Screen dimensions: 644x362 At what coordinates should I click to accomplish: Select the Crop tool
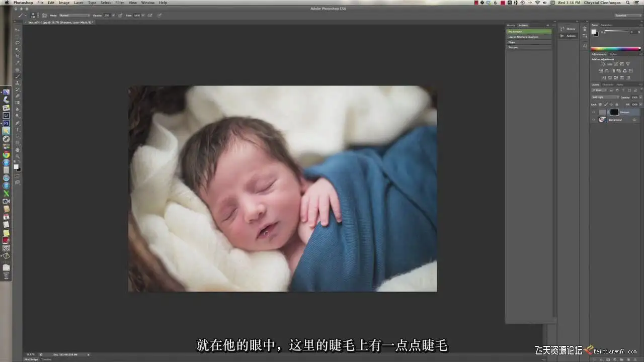(18, 56)
